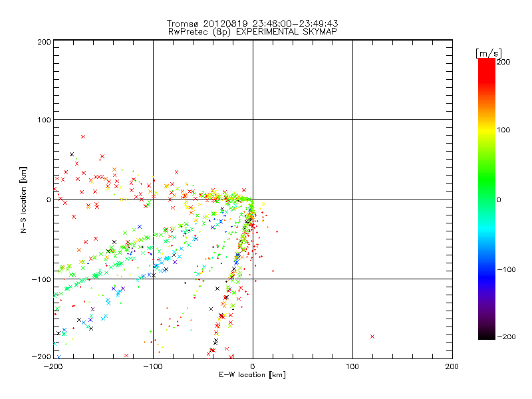
Task: Click the E-W axis tick label "-200"
Action: click(54, 366)
